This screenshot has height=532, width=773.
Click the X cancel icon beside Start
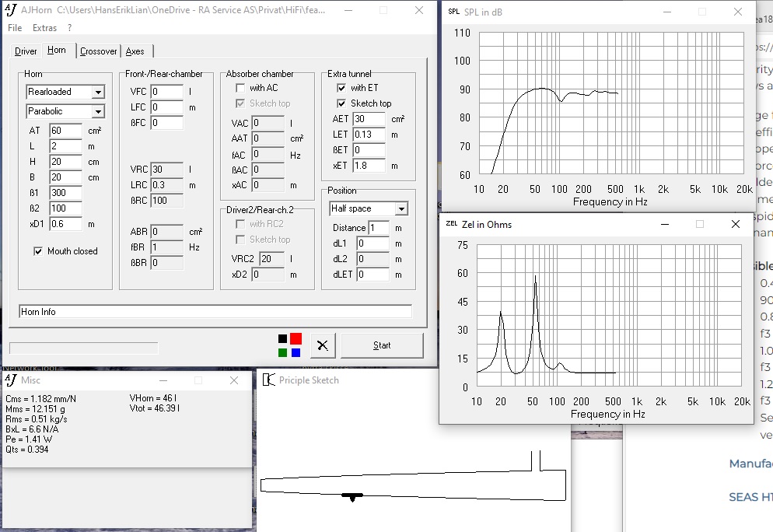[x=323, y=345]
